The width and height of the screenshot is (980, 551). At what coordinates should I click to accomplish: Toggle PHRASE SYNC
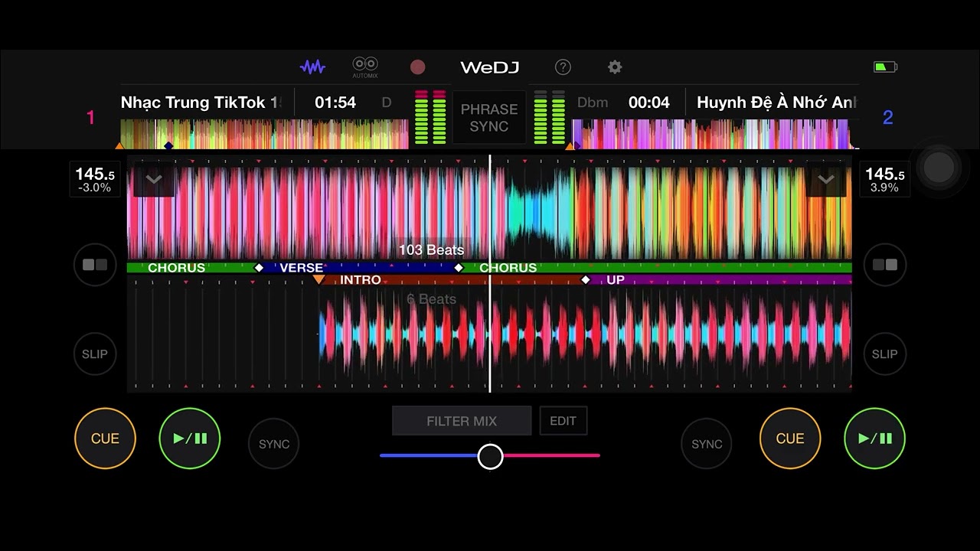coord(489,118)
